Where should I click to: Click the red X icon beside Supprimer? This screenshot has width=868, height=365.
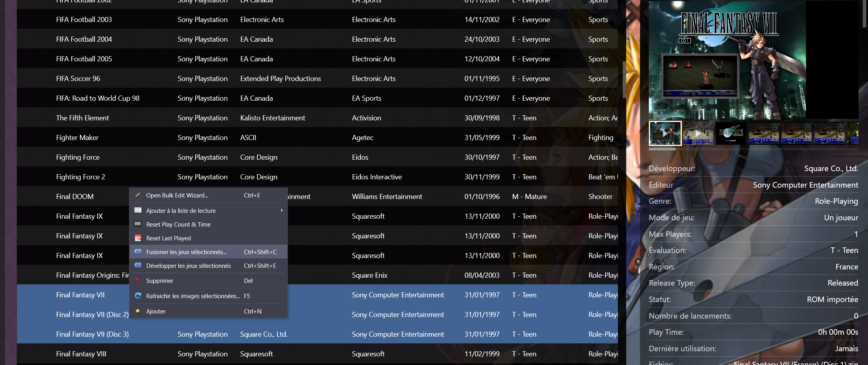coord(138,280)
